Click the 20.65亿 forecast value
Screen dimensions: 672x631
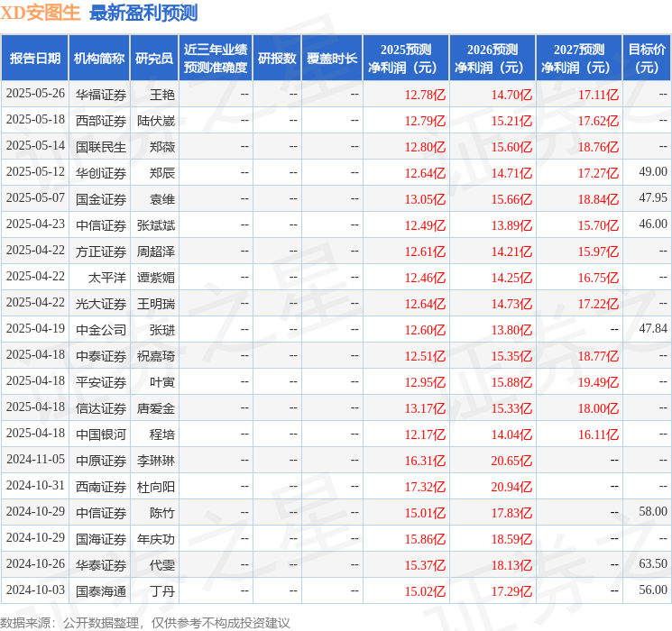511,461
